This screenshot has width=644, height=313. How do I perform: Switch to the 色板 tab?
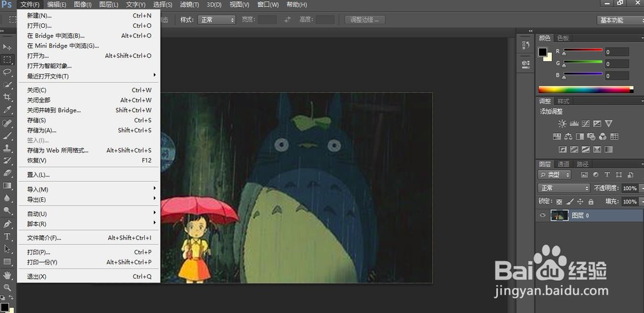tap(563, 38)
